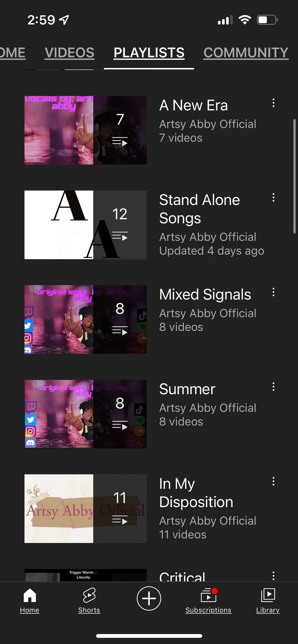Image resolution: width=298 pixels, height=644 pixels.
Task: Open more options for Mixed Signals
Action: coord(273,292)
